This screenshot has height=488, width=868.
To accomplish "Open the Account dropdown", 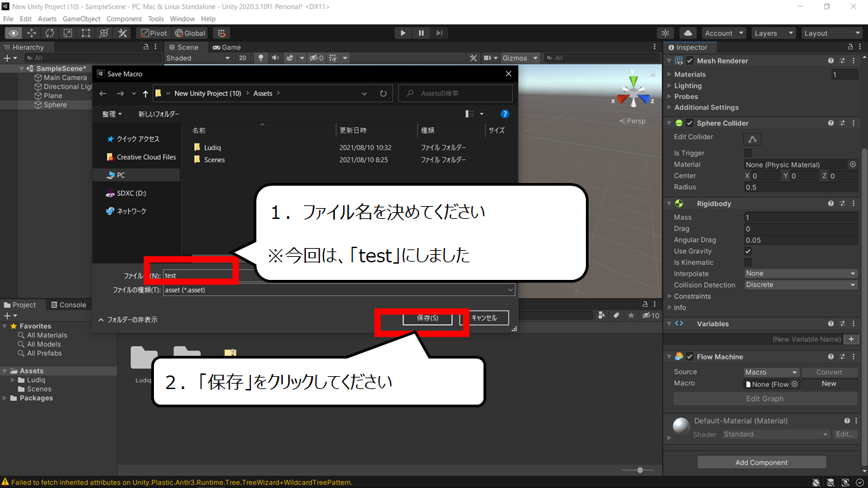I will 724,33.
